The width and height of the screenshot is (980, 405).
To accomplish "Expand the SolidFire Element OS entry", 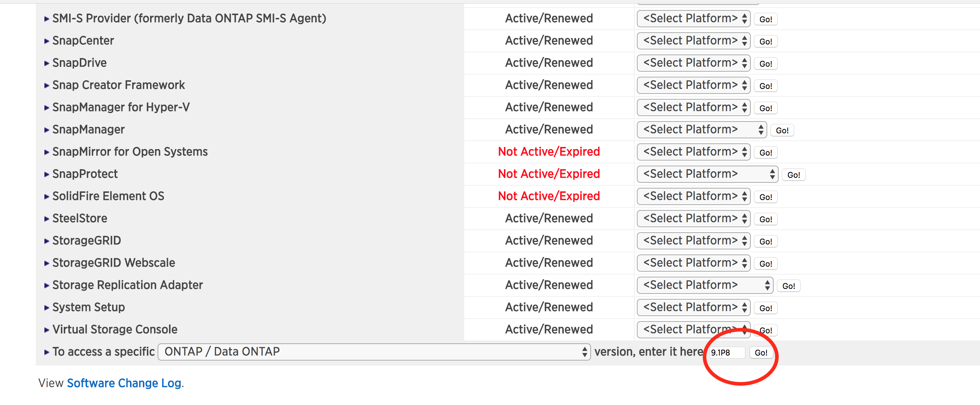I will [47, 197].
